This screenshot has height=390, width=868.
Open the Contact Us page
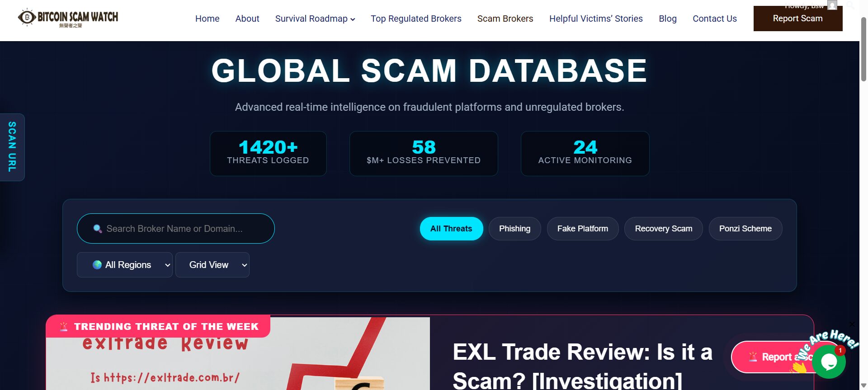[715, 19]
